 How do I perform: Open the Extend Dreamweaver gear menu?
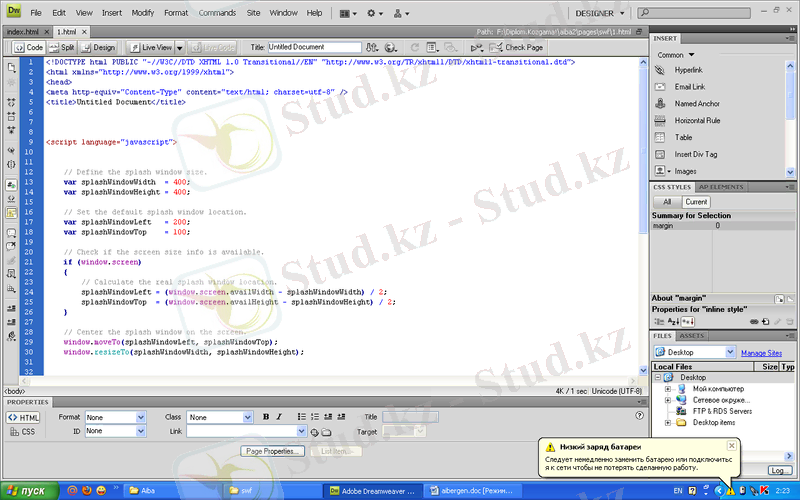(375, 13)
